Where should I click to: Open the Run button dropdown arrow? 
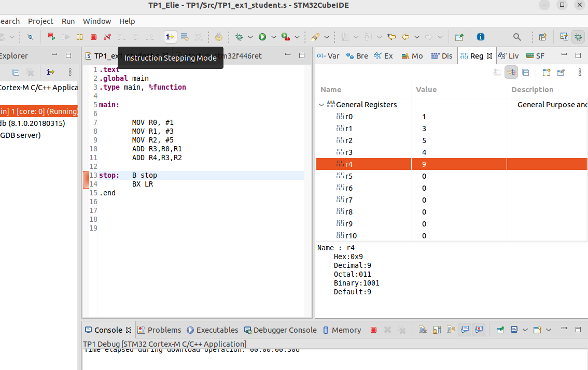(x=273, y=37)
